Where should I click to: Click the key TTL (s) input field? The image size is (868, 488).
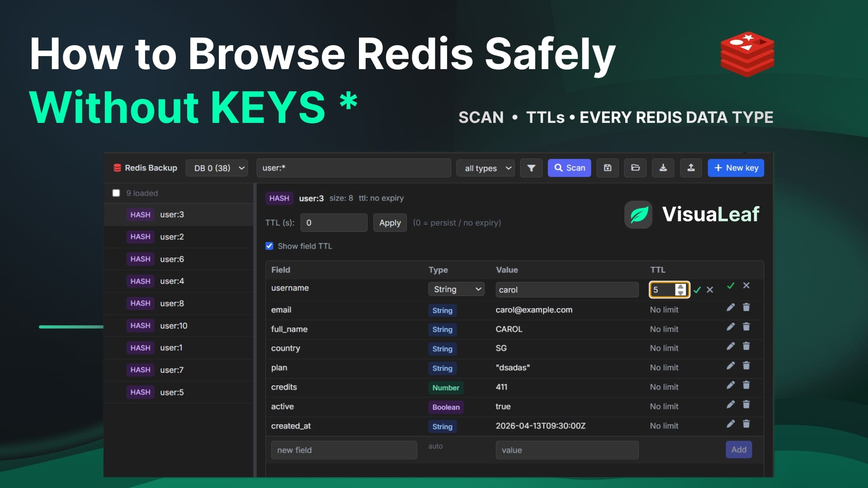(334, 223)
